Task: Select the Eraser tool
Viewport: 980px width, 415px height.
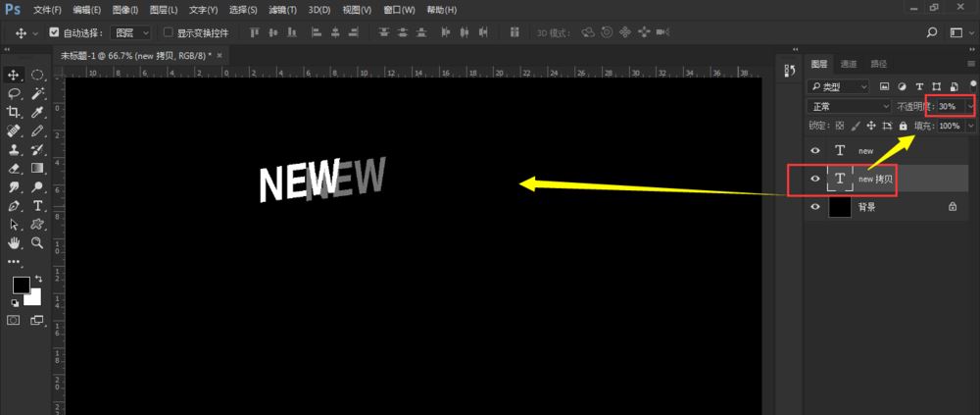Action: tap(13, 169)
